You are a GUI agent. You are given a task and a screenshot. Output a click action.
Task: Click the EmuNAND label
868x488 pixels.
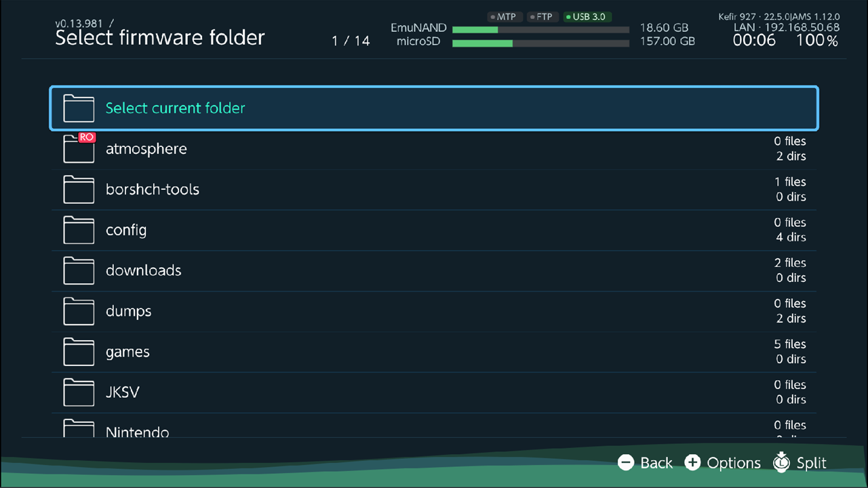(x=418, y=28)
